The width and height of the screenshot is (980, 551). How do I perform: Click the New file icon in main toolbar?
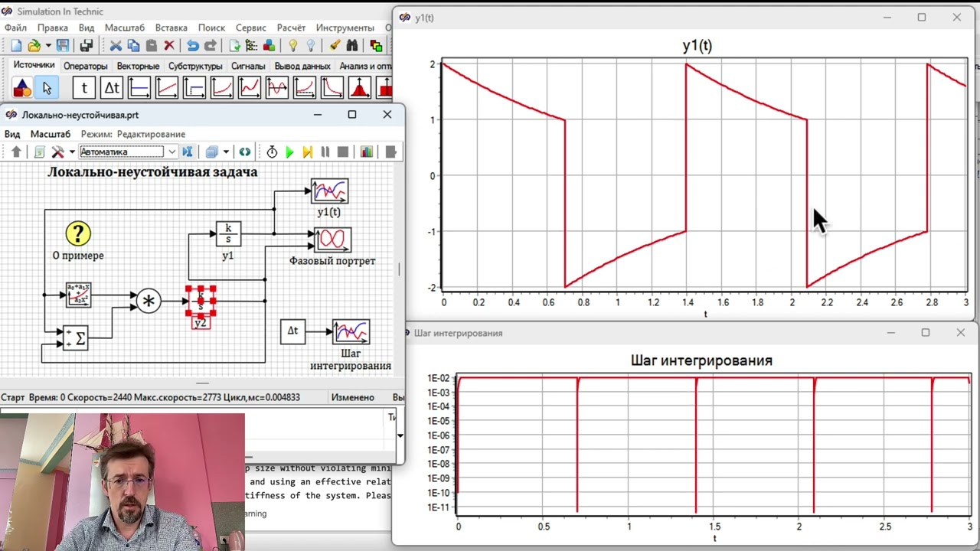(x=16, y=46)
